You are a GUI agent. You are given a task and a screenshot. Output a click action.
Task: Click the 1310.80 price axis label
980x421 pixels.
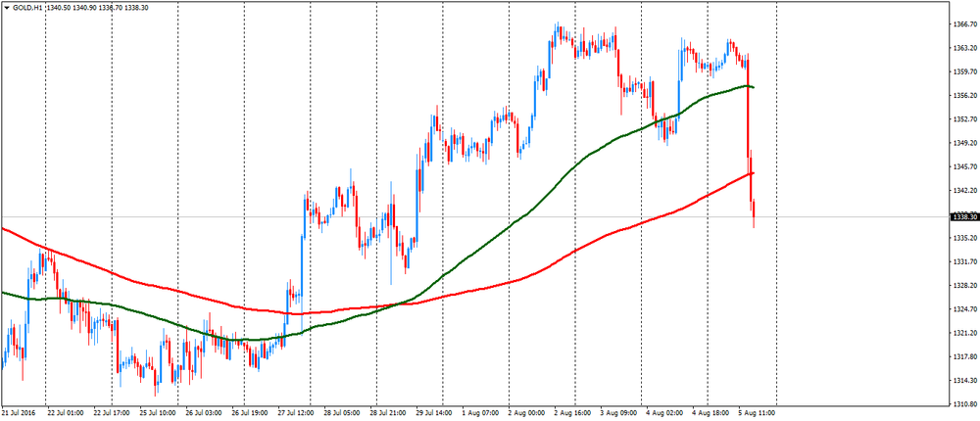pyautogui.click(x=963, y=404)
